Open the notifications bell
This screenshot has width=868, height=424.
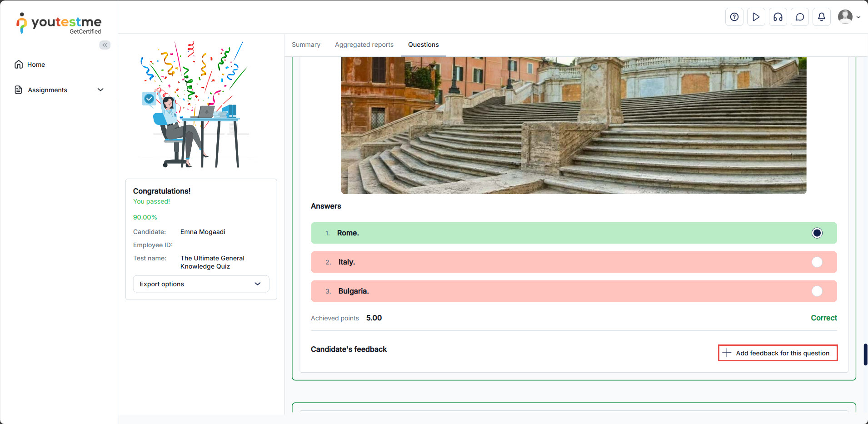[x=821, y=17]
